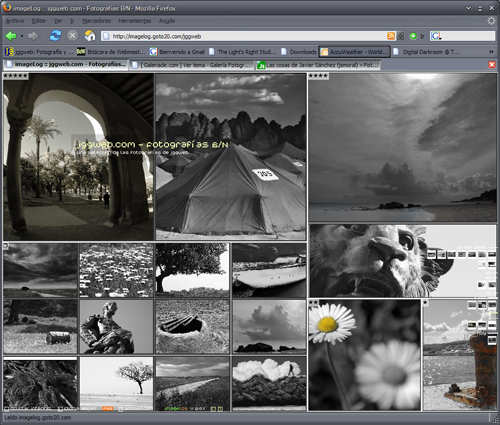
Task: Open the stone statue figure thumbnail
Action: tap(116, 326)
